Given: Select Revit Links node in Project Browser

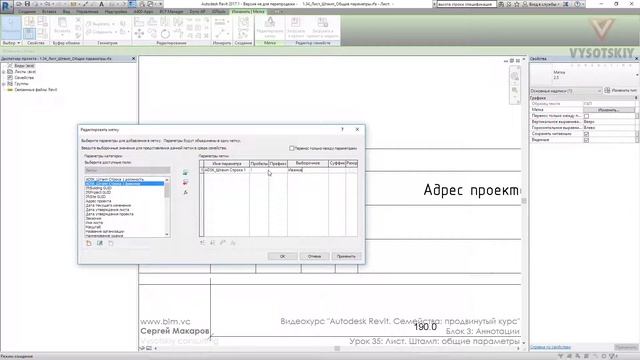Looking at the screenshot, I should tap(36, 90).
